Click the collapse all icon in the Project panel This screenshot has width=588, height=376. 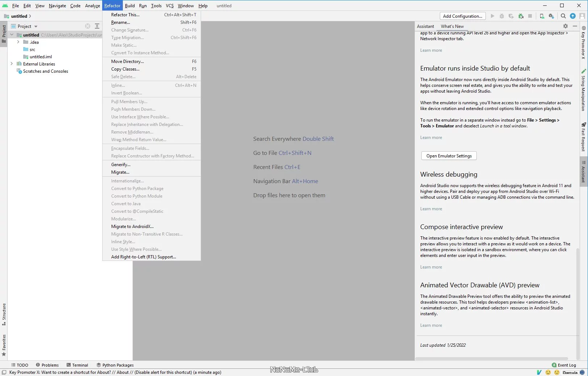[x=97, y=26]
